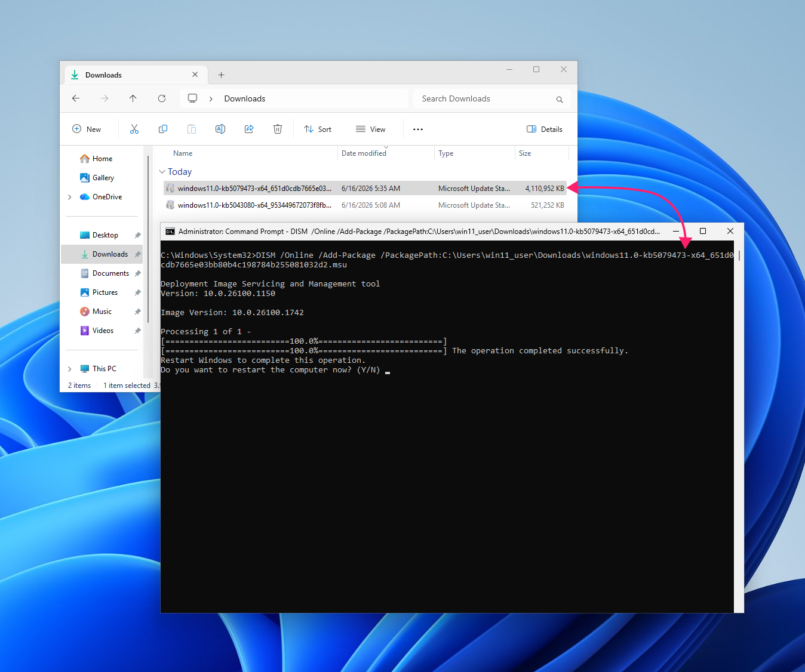Screen dimensions: 805x672
Task: Click Downloads in the address bar
Action: (x=245, y=99)
